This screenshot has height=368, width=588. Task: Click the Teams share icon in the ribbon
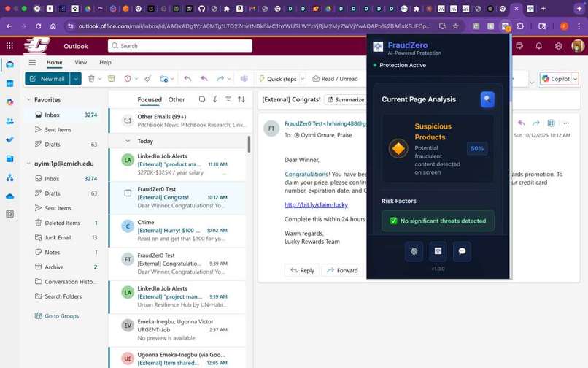pos(244,78)
